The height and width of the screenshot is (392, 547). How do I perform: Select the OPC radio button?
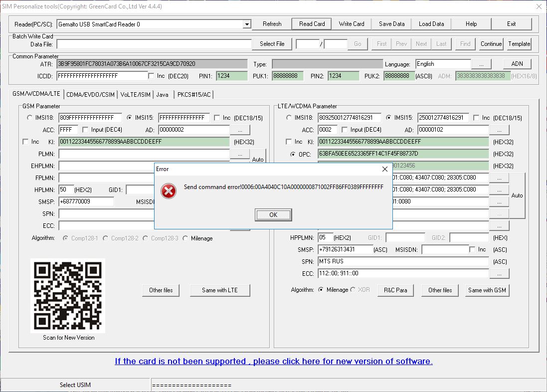pos(293,154)
